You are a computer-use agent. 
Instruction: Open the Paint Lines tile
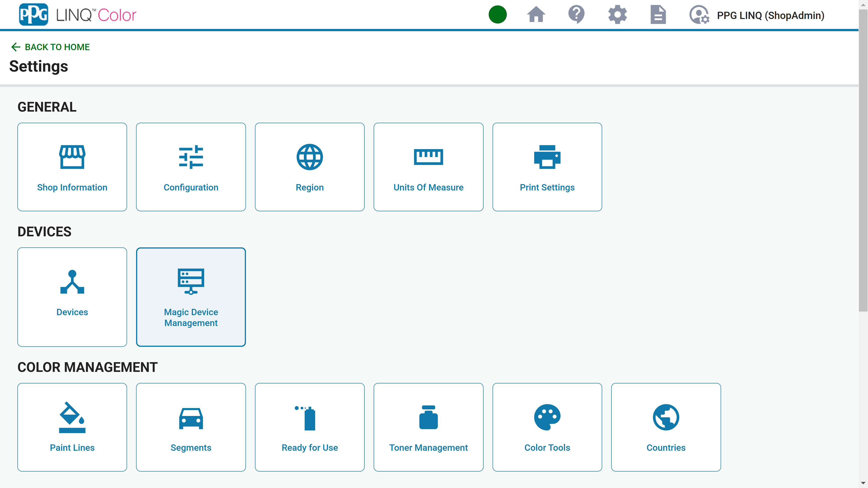tap(72, 427)
